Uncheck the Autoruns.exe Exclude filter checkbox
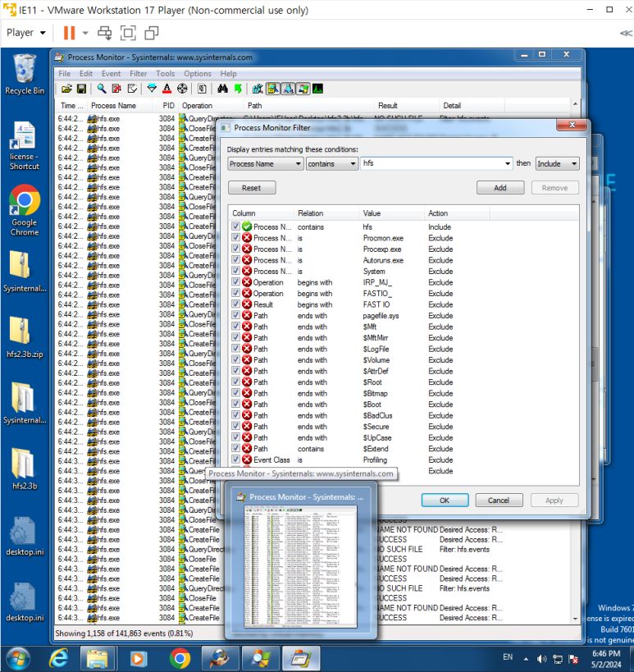 click(x=235, y=260)
